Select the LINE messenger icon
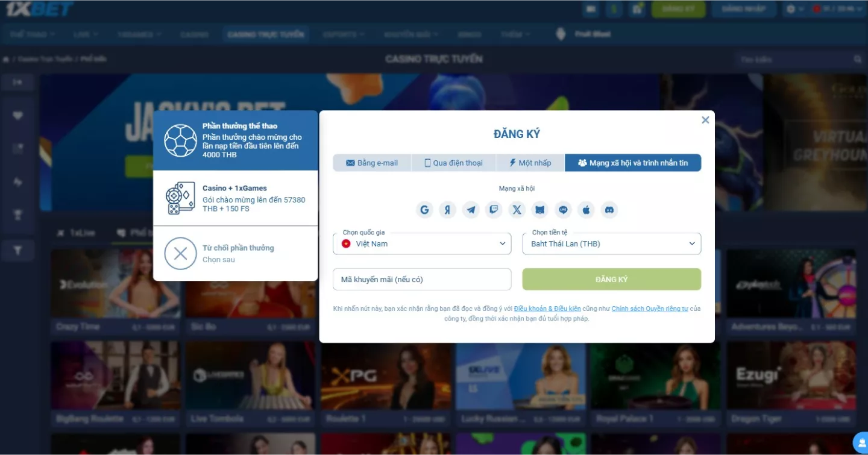Screen dimensions: 868x455 tap(562, 210)
